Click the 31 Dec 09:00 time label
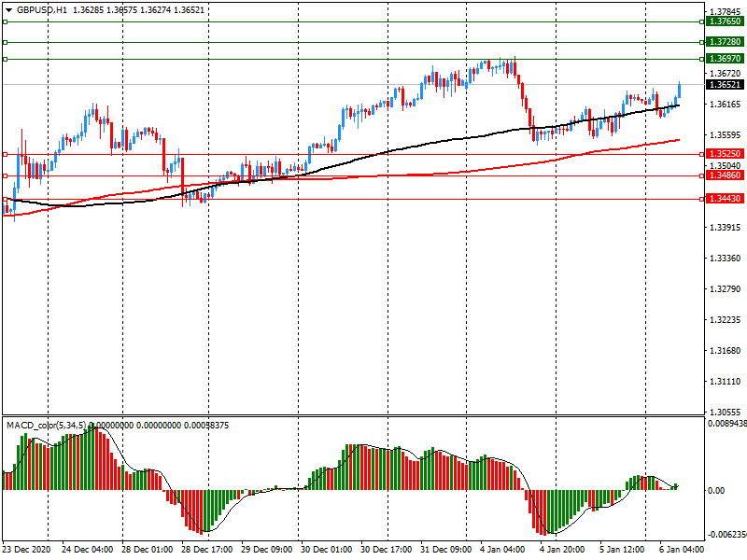 click(x=446, y=550)
